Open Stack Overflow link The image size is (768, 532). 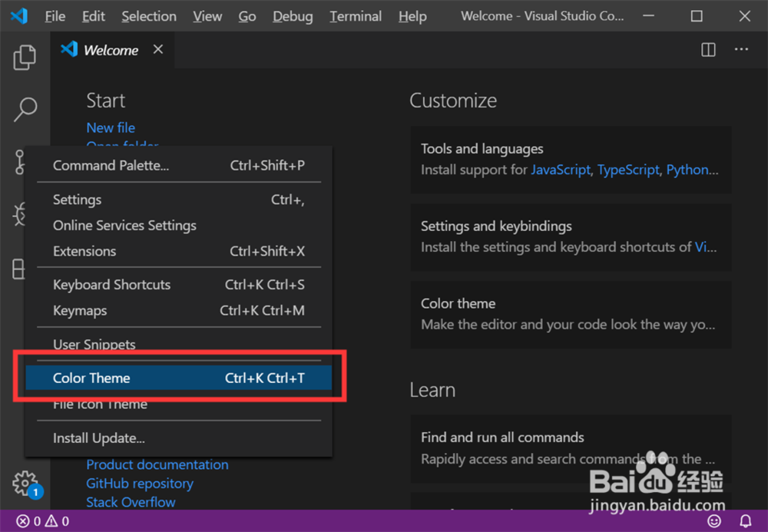(131, 501)
